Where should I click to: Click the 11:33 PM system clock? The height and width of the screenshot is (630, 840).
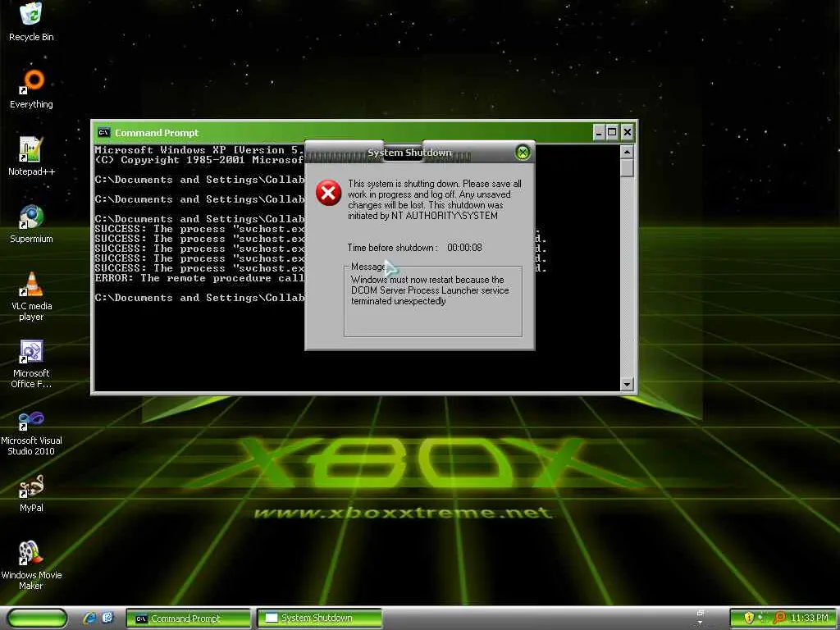tap(809, 619)
